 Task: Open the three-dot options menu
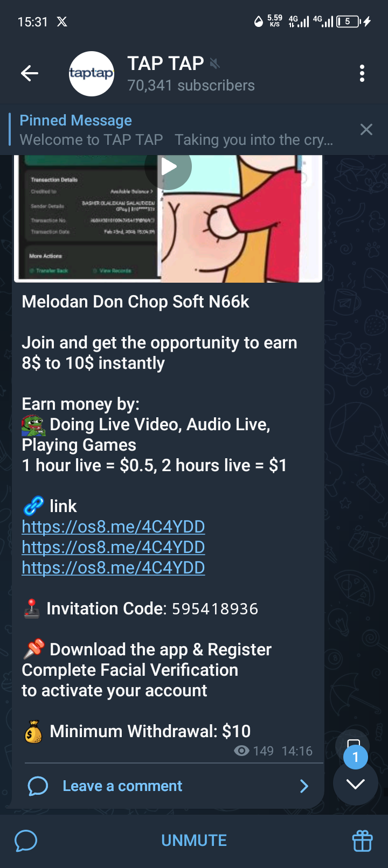coord(362,73)
